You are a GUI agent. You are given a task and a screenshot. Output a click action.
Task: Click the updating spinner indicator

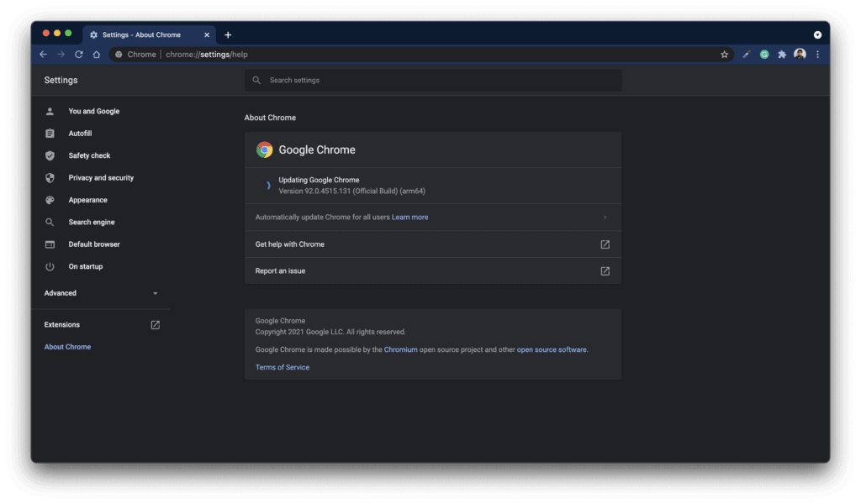pos(267,186)
